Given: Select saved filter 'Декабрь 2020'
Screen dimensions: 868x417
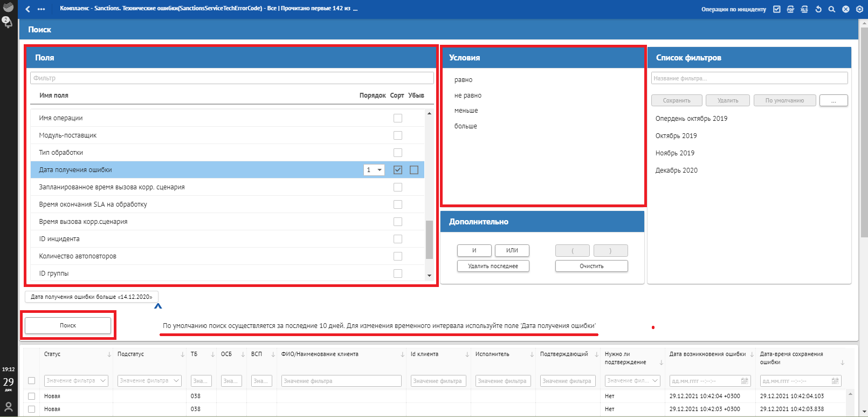Looking at the screenshot, I should tap(676, 170).
